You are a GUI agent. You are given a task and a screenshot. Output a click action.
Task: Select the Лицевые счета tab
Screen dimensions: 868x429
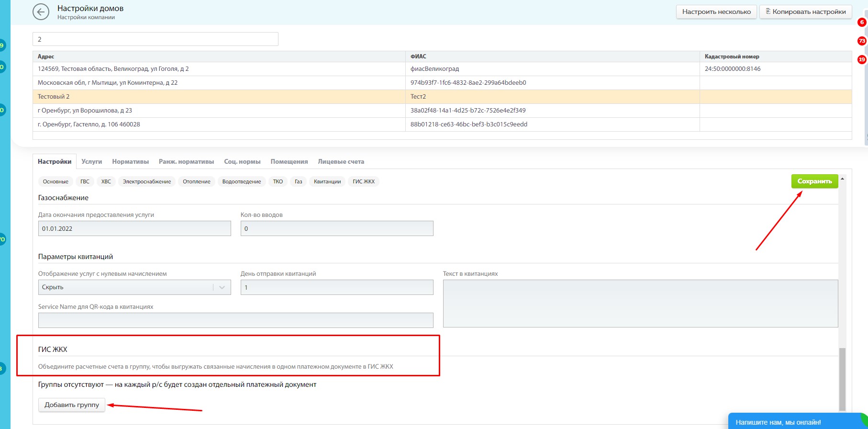tap(341, 162)
